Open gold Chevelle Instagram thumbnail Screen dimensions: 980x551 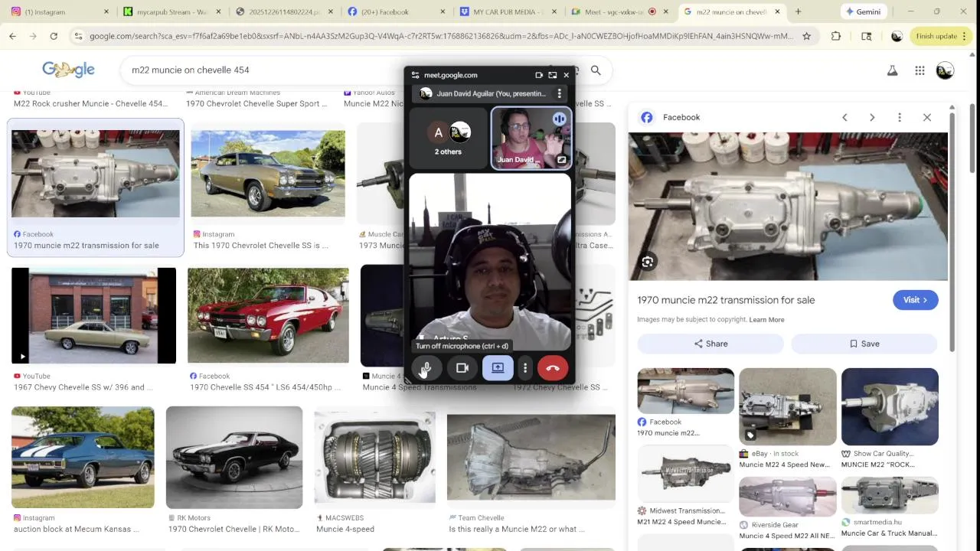tap(268, 174)
